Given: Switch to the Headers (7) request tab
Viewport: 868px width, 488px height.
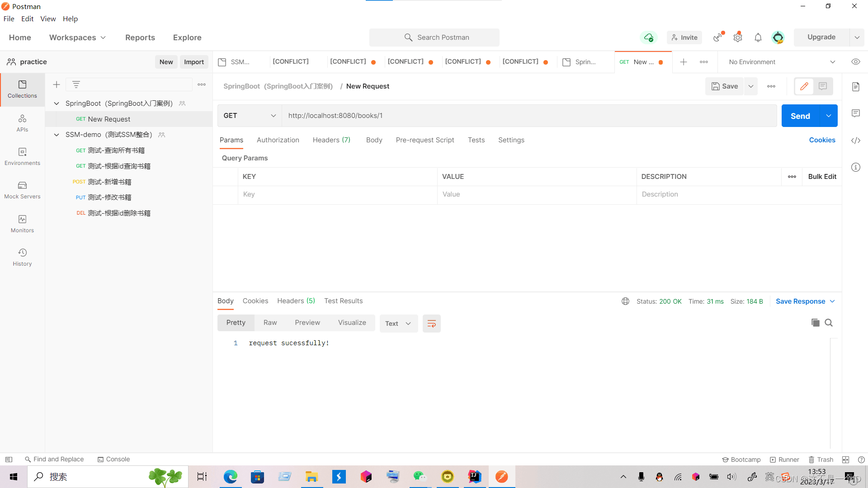Looking at the screenshot, I should pyautogui.click(x=331, y=140).
